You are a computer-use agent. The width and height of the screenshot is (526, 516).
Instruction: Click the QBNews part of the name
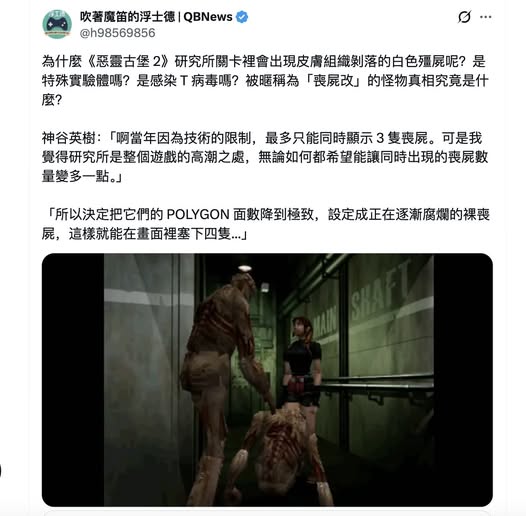click(208, 17)
